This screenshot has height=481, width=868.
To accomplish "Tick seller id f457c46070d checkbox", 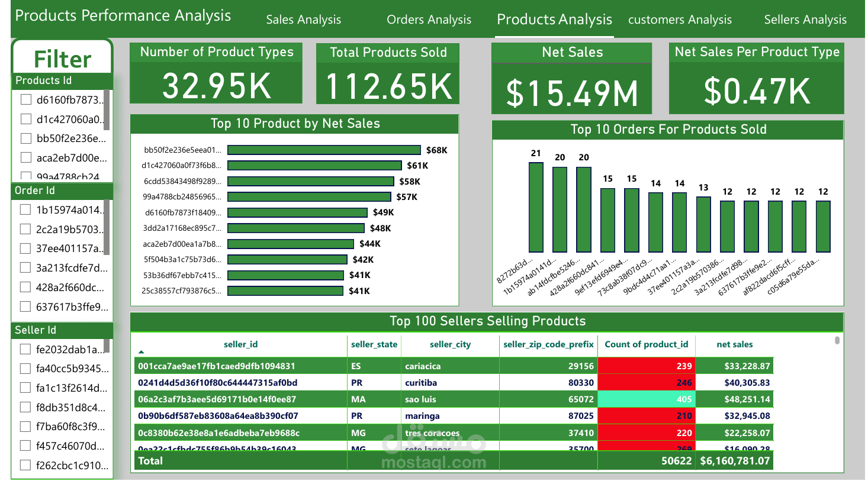I will pyautogui.click(x=25, y=446).
